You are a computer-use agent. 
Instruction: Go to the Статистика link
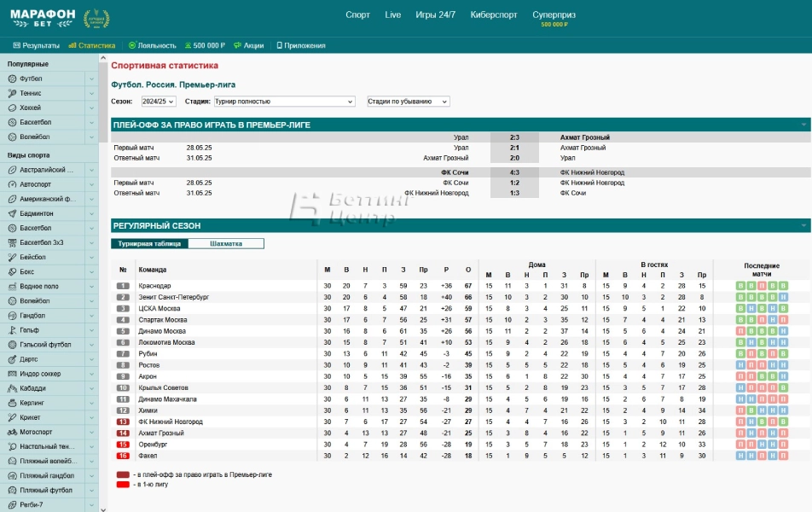coord(92,45)
